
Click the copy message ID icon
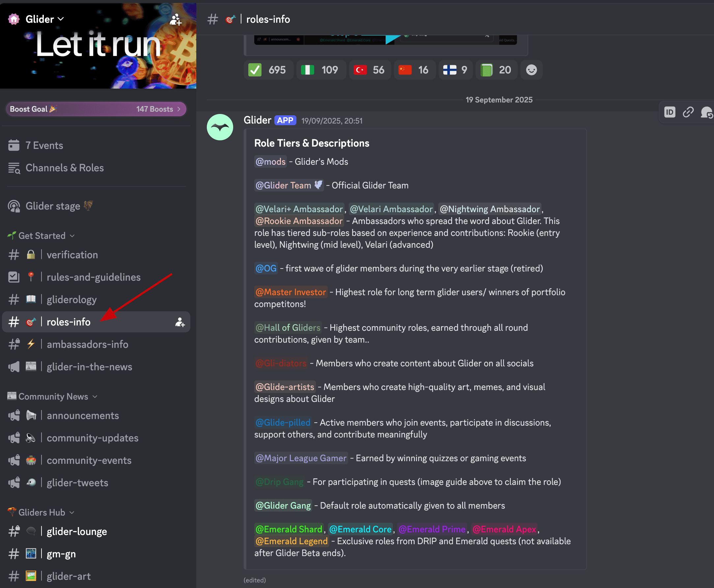[x=669, y=112]
